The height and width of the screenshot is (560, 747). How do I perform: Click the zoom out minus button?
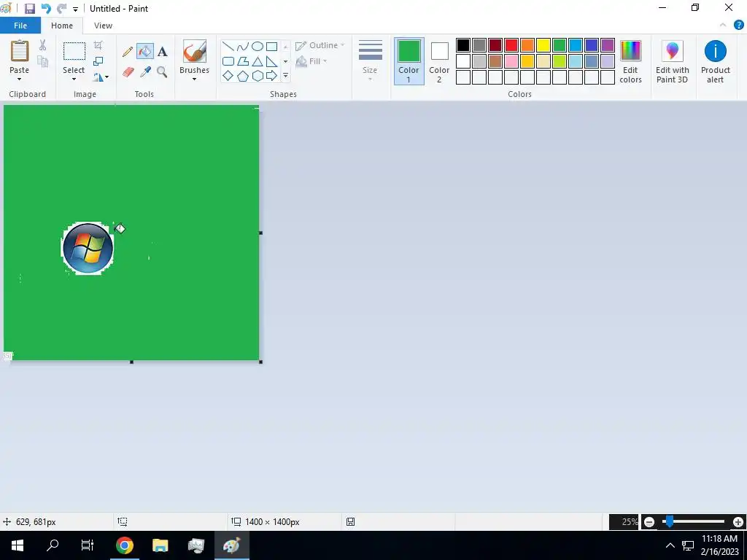649,522
